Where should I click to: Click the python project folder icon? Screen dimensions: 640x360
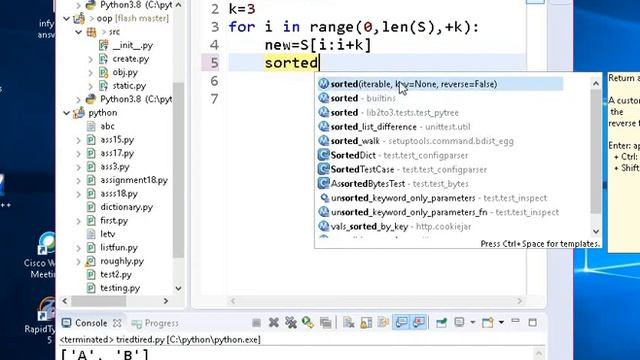[x=79, y=113]
